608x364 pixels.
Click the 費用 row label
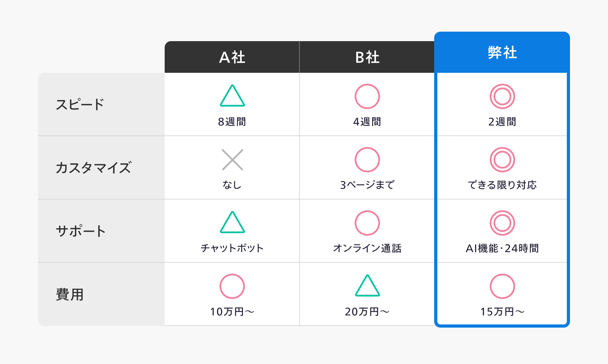click(70, 294)
